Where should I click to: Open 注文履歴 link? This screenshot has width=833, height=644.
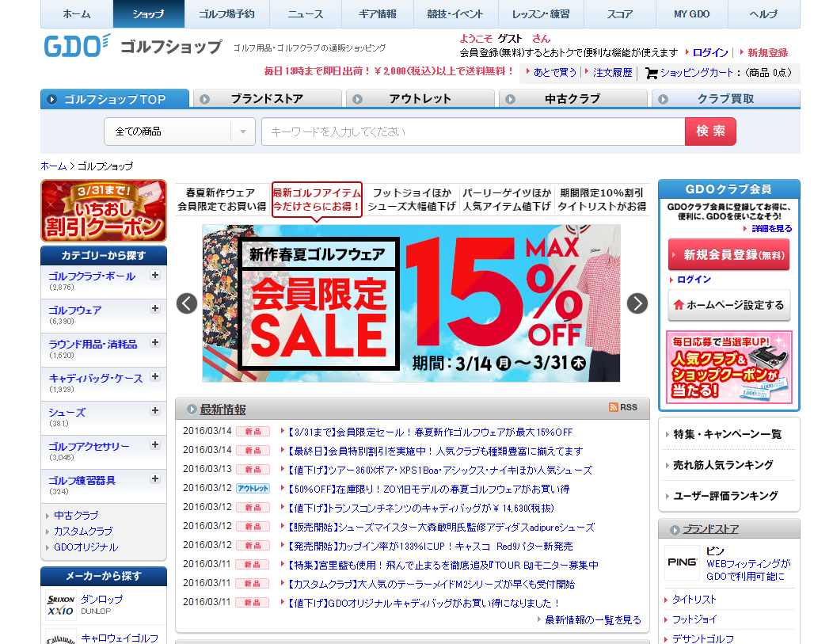[x=613, y=73]
